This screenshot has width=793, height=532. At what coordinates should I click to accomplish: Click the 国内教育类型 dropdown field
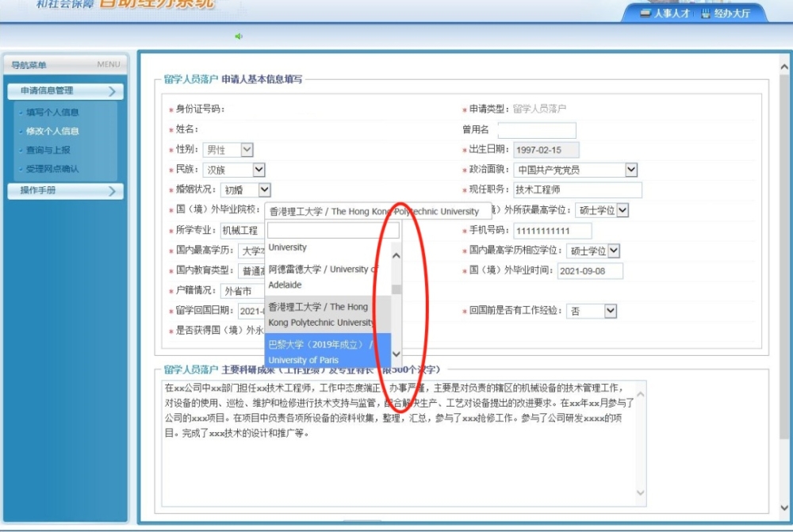(x=251, y=271)
